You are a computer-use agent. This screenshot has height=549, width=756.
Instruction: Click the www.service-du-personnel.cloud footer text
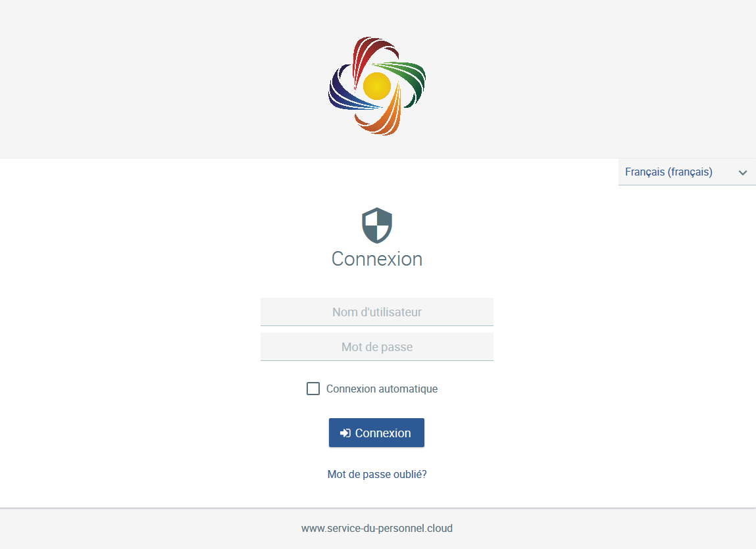tap(377, 528)
